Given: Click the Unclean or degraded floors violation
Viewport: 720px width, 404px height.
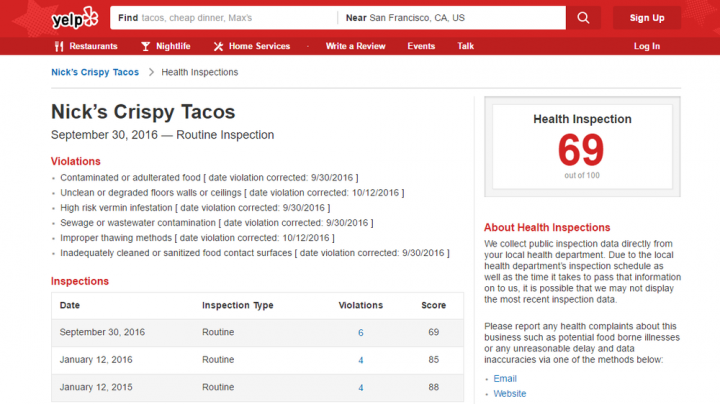Looking at the screenshot, I should (232, 192).
